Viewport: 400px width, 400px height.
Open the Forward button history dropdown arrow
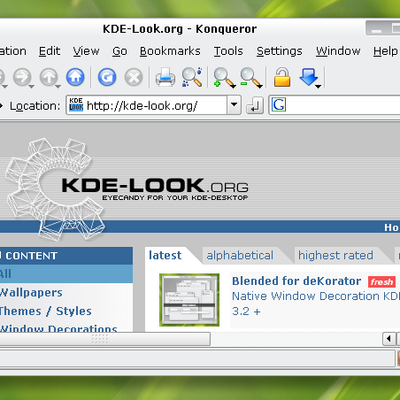tap(32, 87)
